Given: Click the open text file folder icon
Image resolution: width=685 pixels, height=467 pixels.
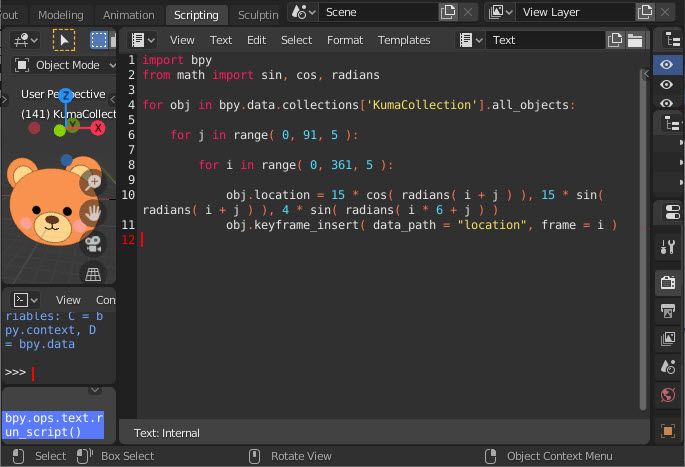Looking at the screenshot, I should 634,40.
